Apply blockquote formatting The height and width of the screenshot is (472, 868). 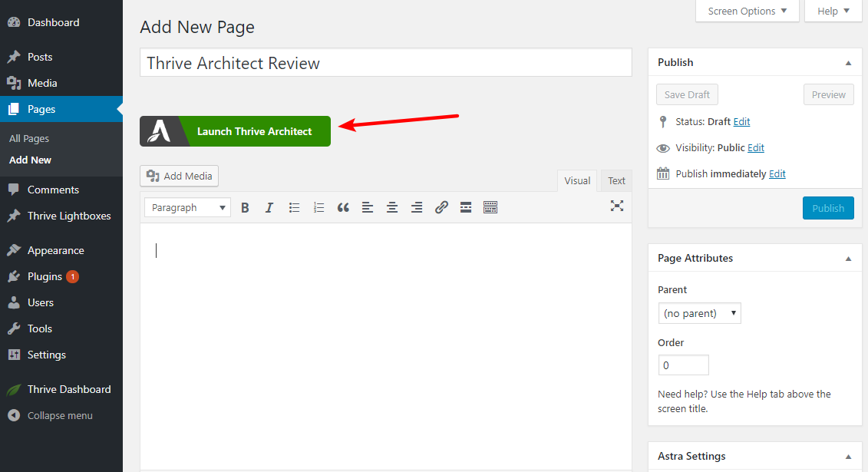click(343, 207)
